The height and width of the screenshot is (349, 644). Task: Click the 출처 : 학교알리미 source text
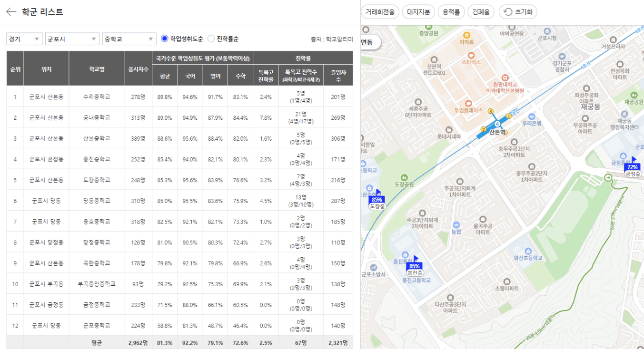[x=332, y=39]
